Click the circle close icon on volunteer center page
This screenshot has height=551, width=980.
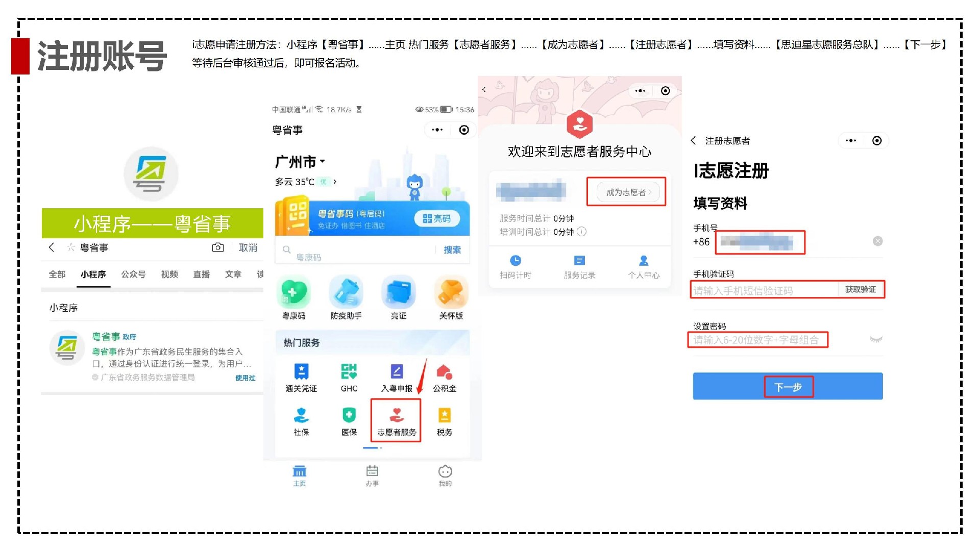(x=666, y=90)
